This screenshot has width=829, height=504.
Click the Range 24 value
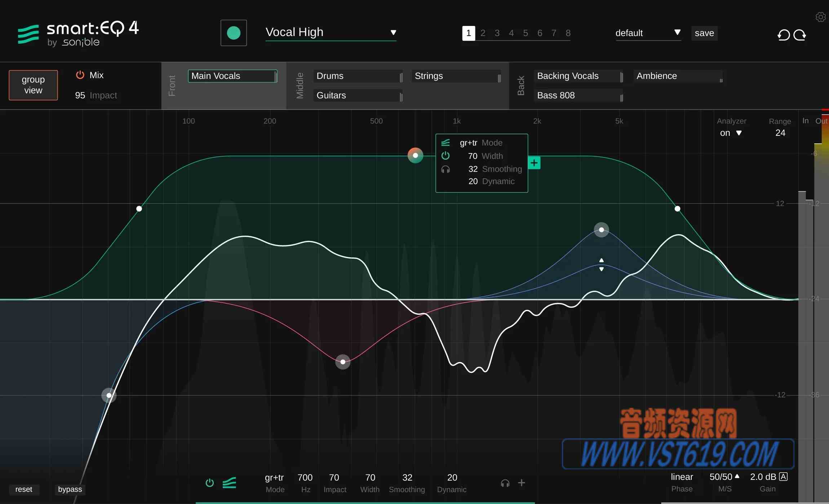click(x=780, y=133)
